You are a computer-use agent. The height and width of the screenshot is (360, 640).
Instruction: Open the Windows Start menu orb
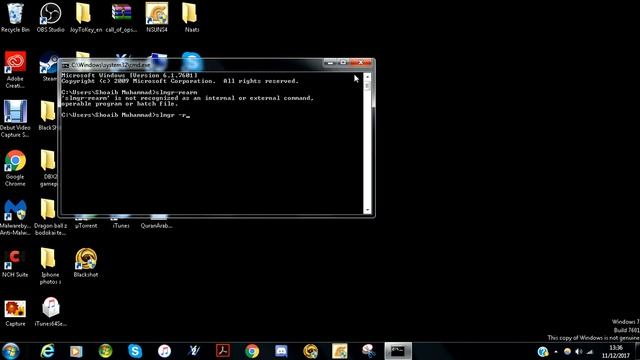[11, 351]
